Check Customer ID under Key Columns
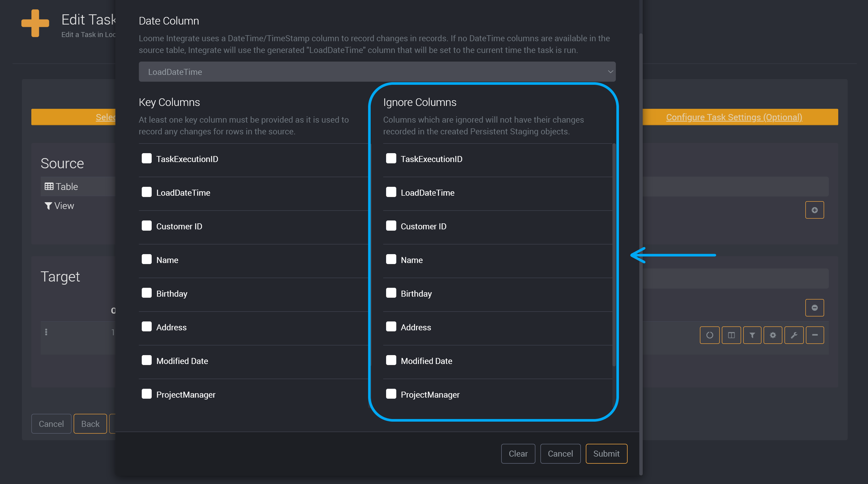 (x=146, y=226)
